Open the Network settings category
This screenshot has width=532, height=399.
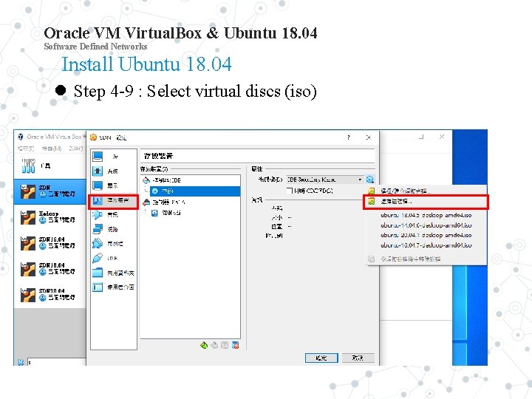click(113, 229)
